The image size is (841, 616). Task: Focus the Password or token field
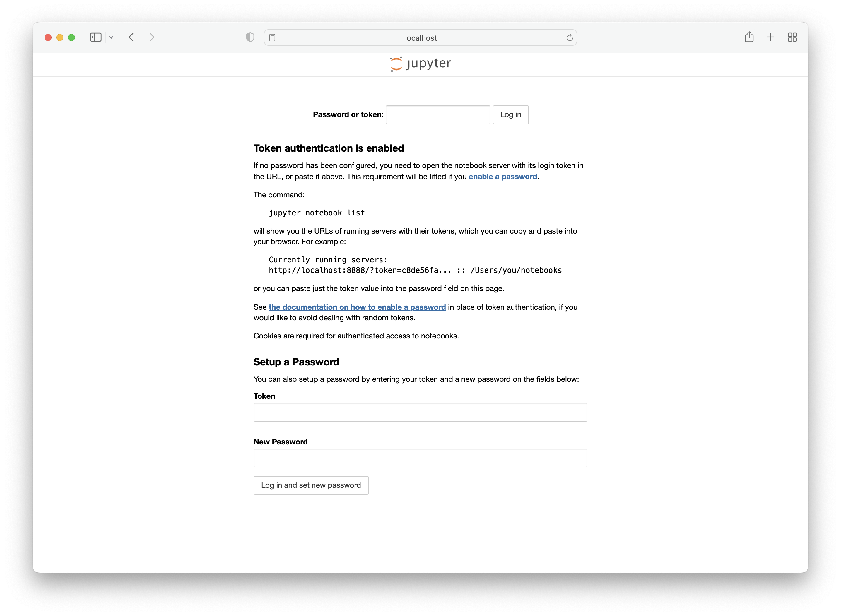point(437,114)
